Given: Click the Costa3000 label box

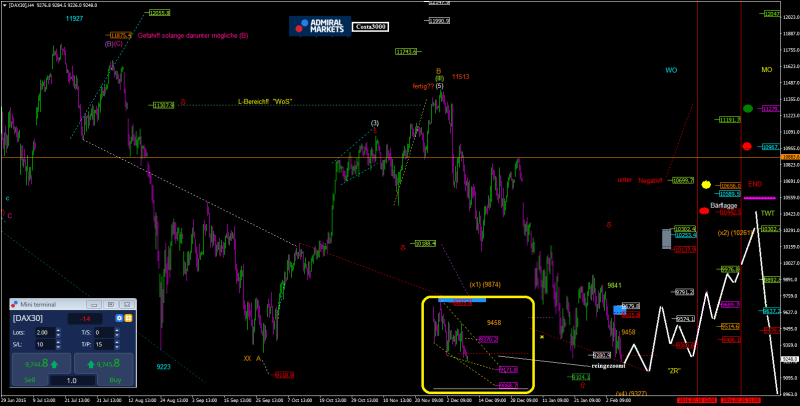Looking at the screenshot, I should pyautogui.click(x=372, y=27).
